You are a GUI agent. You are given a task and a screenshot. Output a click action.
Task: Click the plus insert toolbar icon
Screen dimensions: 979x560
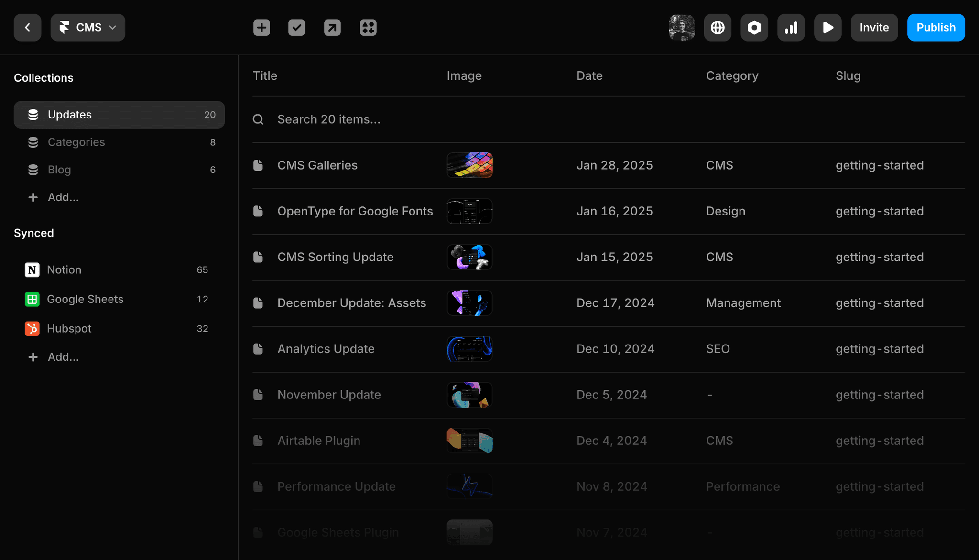tap(261, 28)
